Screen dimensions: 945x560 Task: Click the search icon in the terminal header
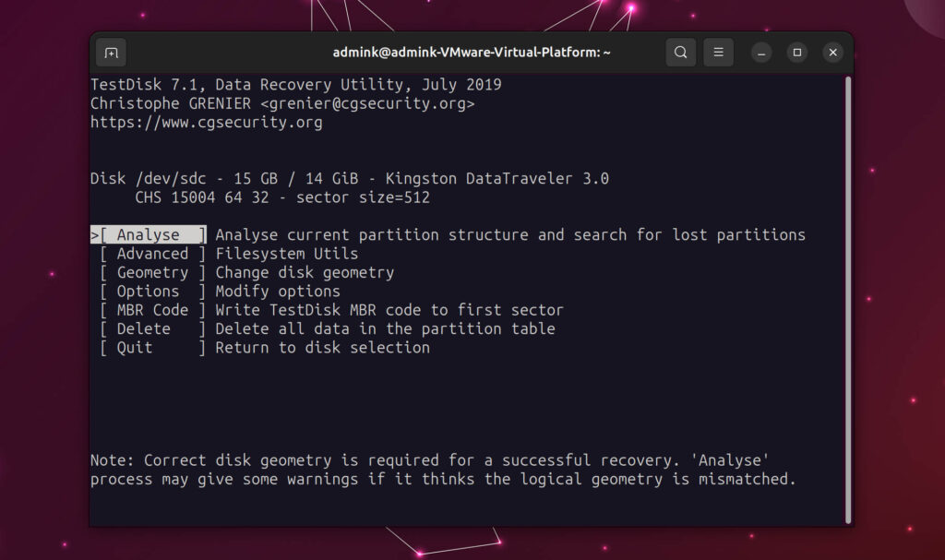tap(680, 53)
